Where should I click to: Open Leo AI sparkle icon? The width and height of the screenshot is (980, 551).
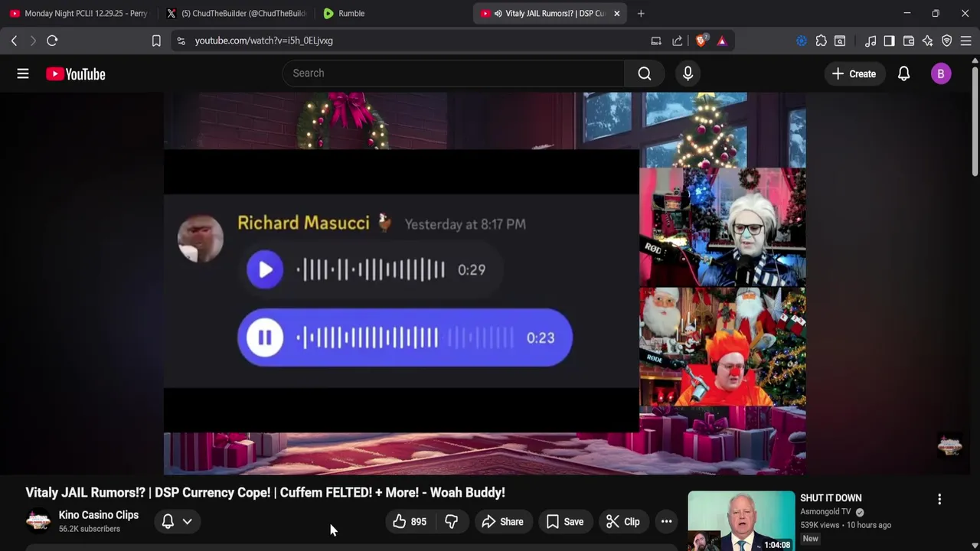point(928,41)
